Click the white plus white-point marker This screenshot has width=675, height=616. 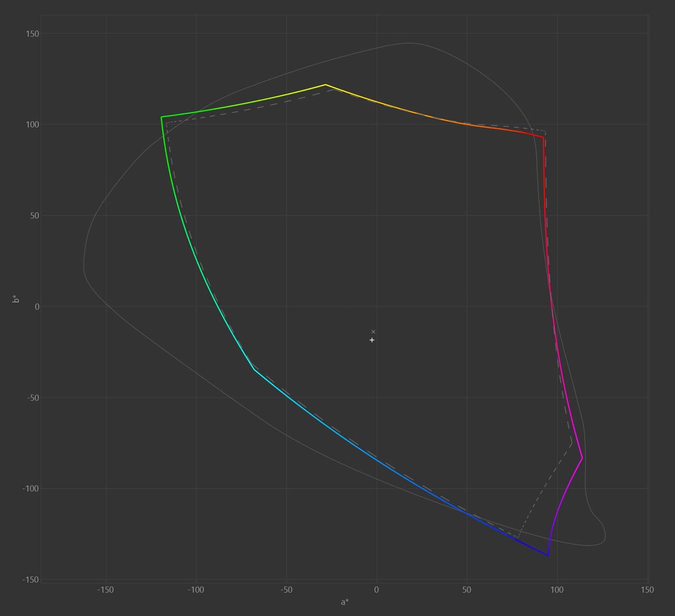tap(372, 340)
